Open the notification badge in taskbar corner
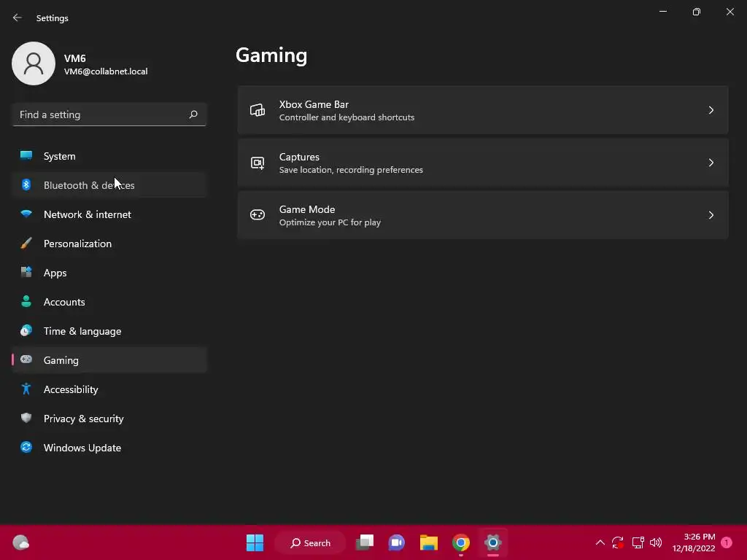Screen dimensions: 747x560 point(727,542)
